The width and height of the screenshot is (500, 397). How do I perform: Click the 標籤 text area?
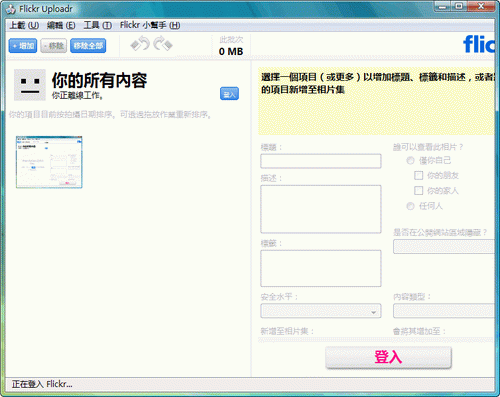click(x=321, y=268)
